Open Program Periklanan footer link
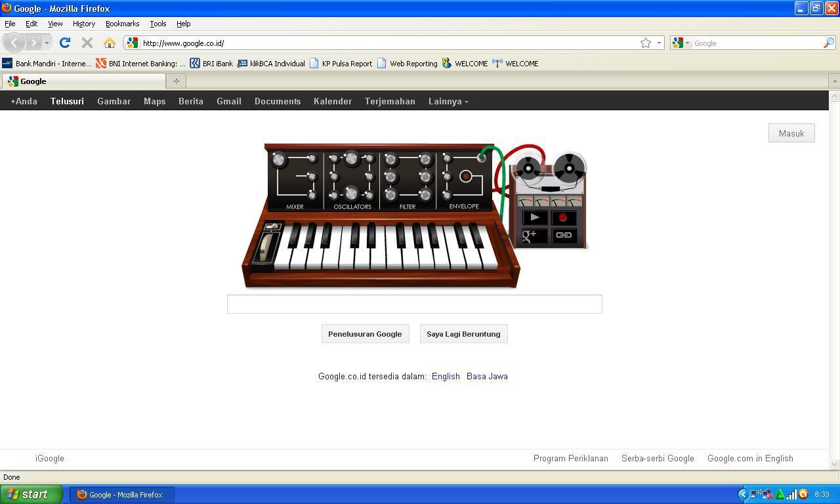This screenshot has height=504, width=840. (571, 458)
